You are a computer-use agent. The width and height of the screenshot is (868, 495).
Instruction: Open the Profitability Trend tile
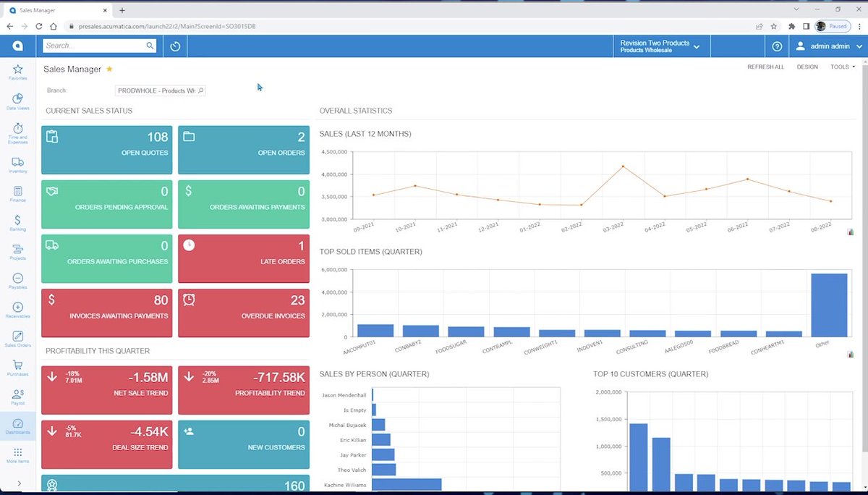(244, 390)
